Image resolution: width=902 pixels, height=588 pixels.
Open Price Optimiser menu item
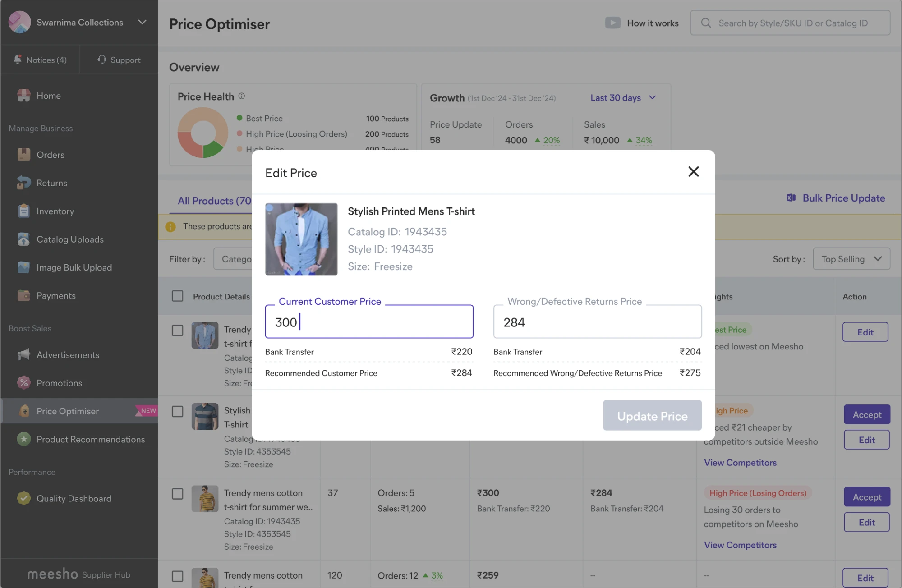click(79, 411)
